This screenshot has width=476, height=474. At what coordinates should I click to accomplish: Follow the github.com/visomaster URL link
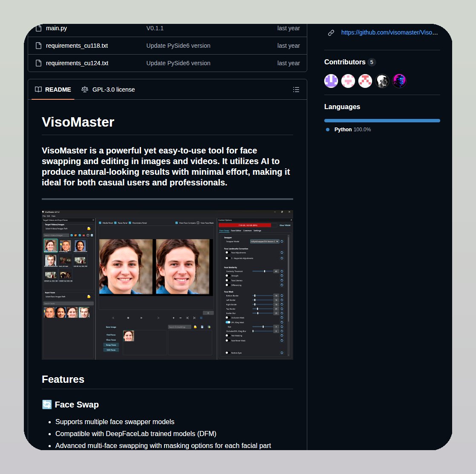[389, 32]
